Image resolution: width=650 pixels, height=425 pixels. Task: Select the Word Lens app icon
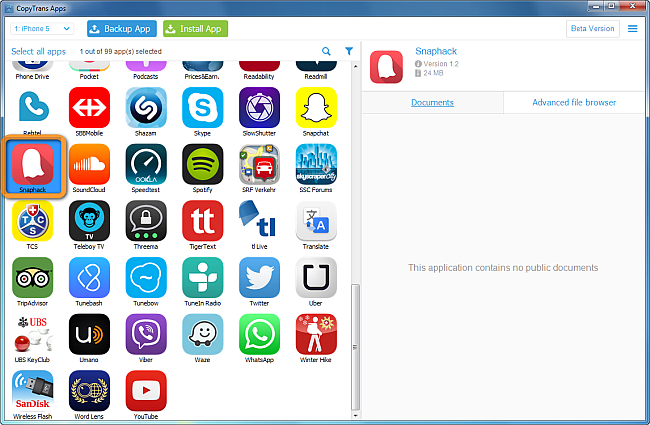point(89,391)
